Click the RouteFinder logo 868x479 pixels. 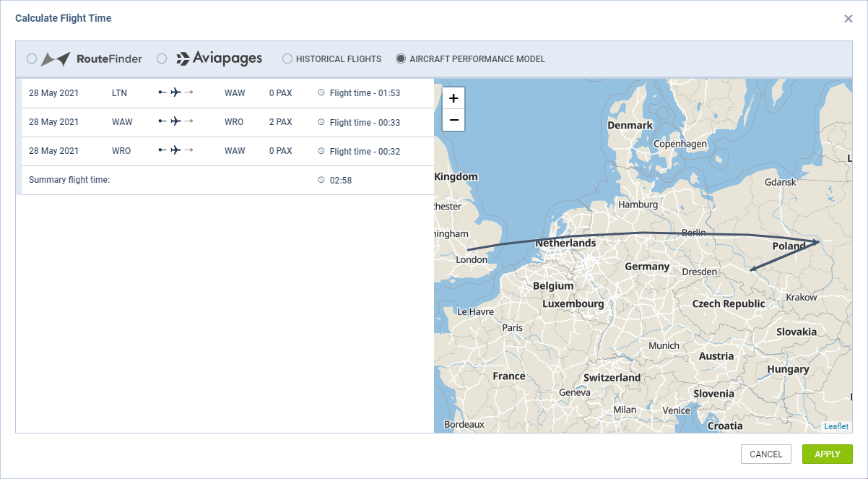point(92,59)
